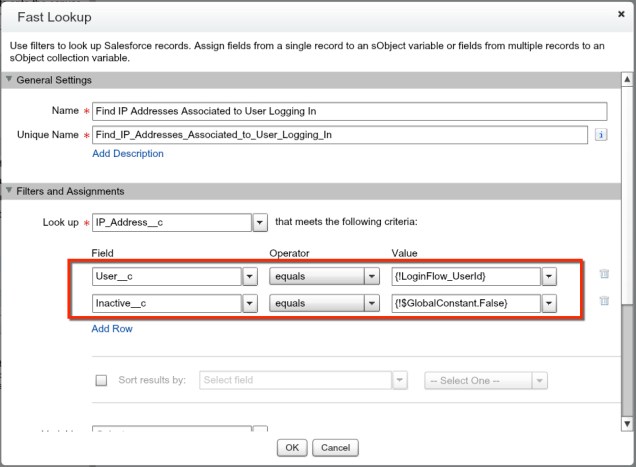Click Add Row link

(x=111, y=328)
